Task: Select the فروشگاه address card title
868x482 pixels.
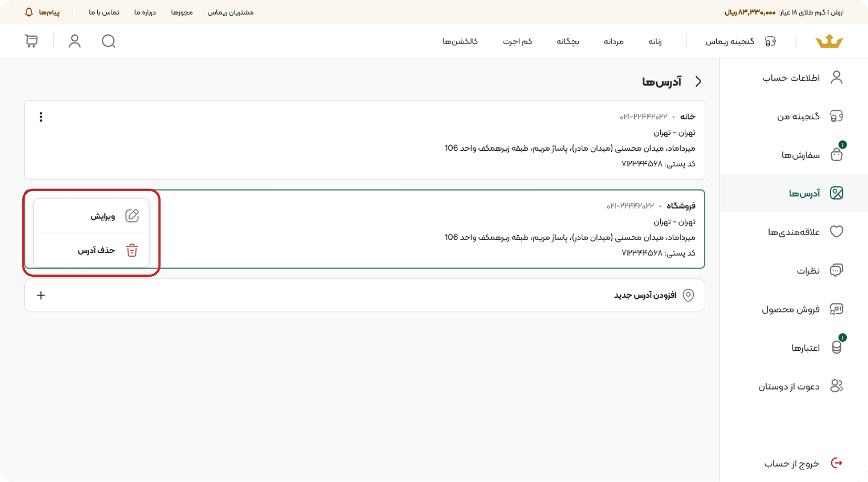Action: coord(681,206)
